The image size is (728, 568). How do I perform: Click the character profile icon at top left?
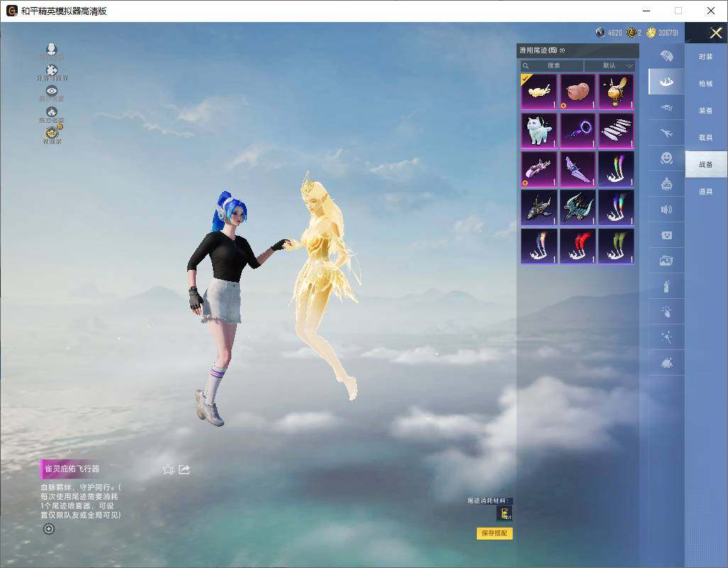coord(52,49)
